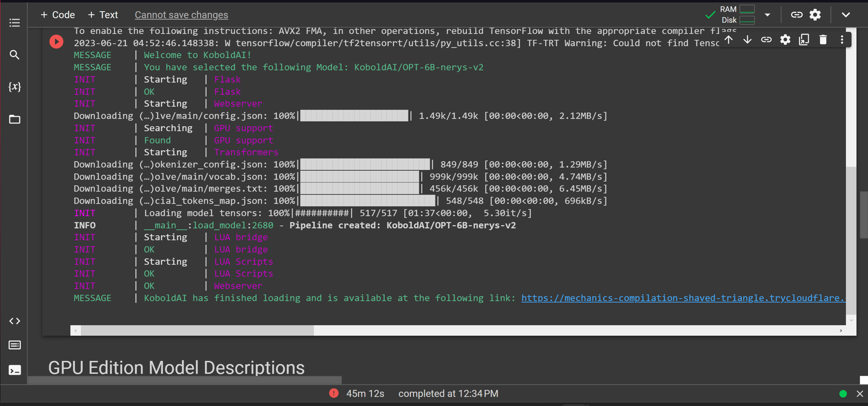Open the variables inspector panel
Image resolution: width=868 pixels, height=406 pixels.
pos(14,87)
